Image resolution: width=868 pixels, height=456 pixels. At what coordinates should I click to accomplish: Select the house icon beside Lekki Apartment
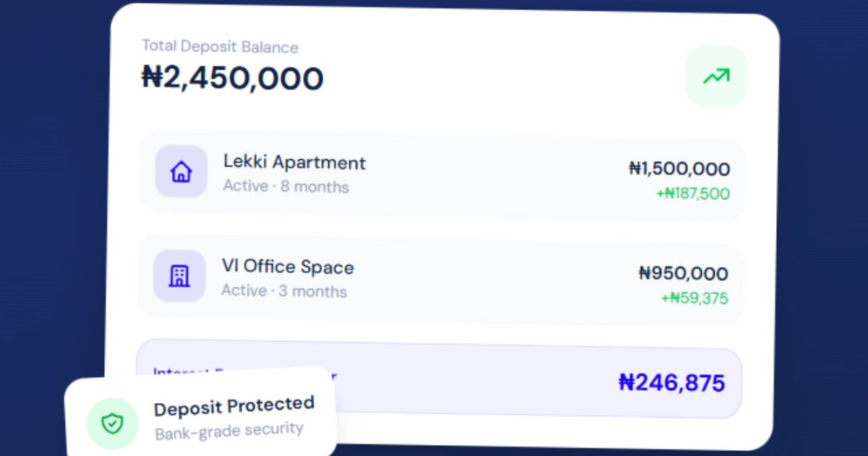pos(181,172)
